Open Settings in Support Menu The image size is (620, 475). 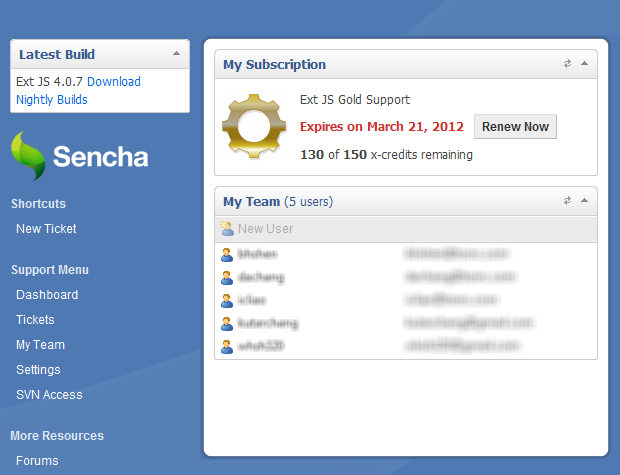(38, 369)
